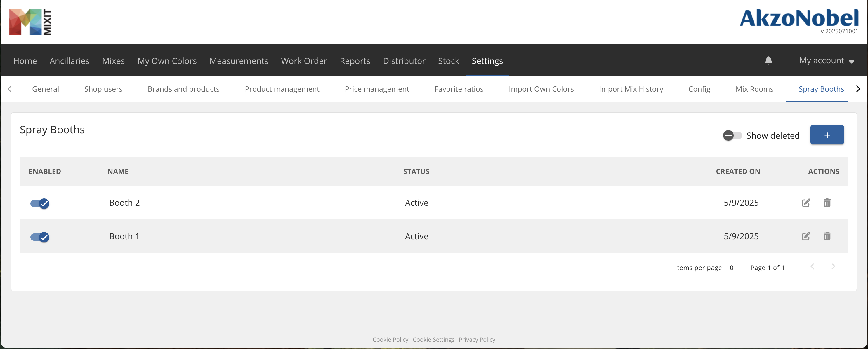Open the Cookie Settings link
868x349 pixels.
click(x=433, y=340)
